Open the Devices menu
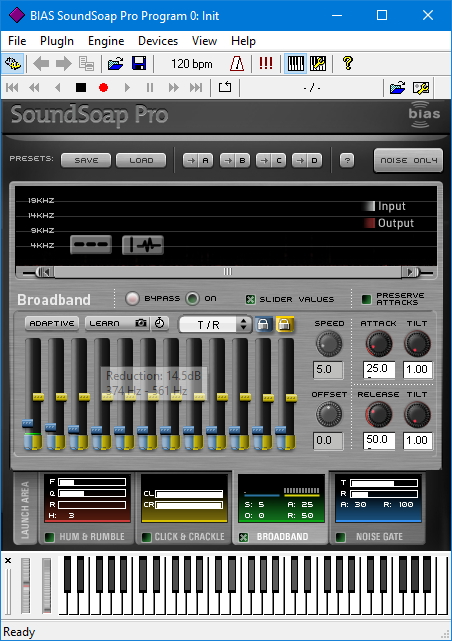 click(x=158, y=41)
